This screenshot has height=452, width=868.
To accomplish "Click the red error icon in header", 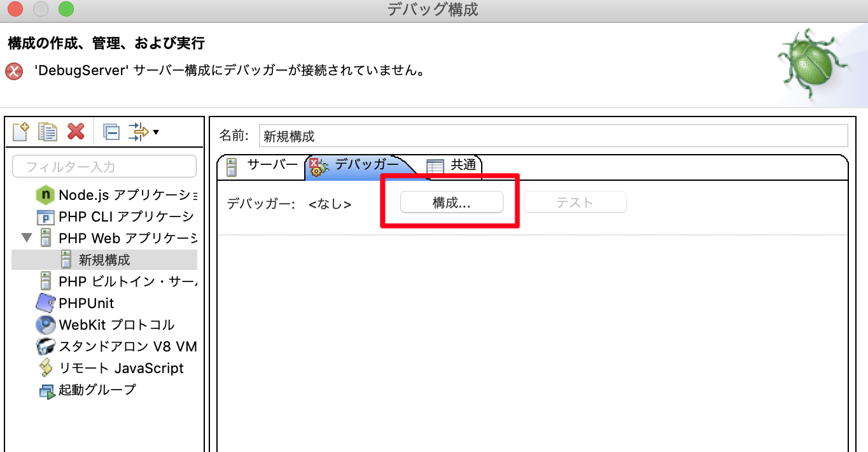I will tap(14, 71).
